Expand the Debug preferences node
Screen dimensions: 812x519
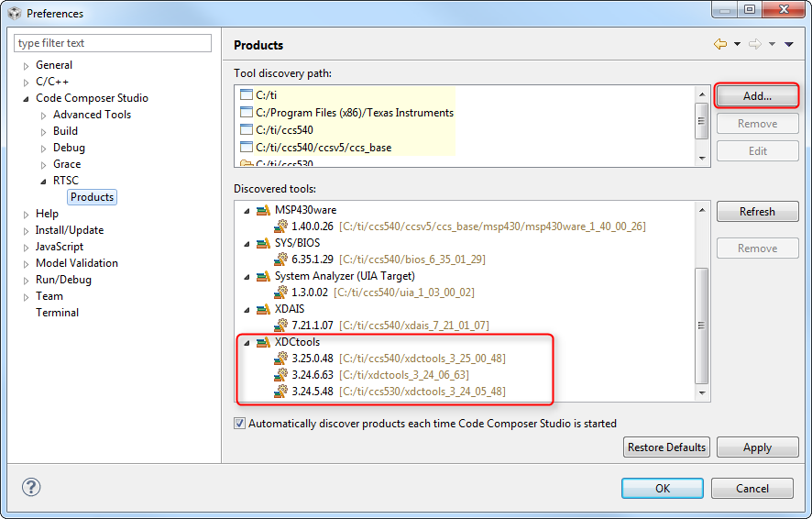click(43, 149)
